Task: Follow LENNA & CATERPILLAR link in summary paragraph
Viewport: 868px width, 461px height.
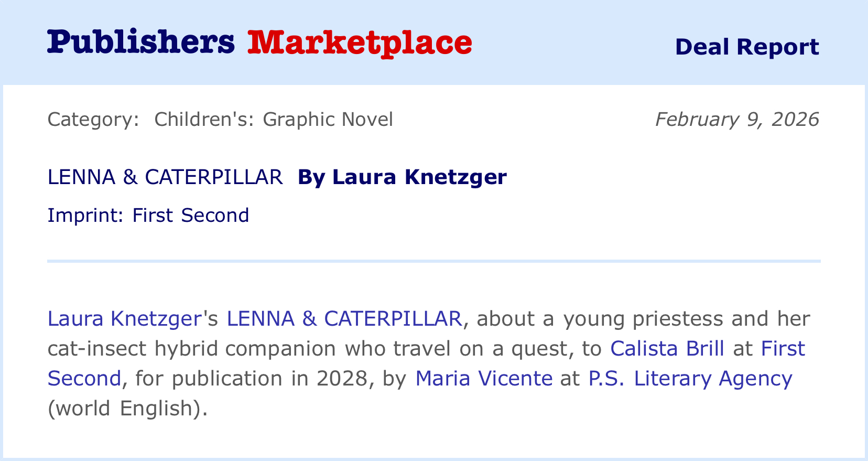Action: coord(344,319)
